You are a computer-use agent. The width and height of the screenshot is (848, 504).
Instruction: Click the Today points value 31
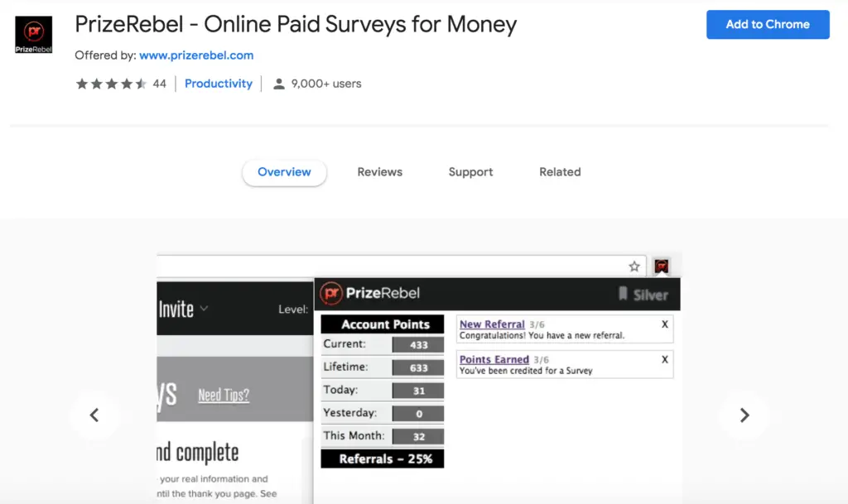(x=418, y=391)
